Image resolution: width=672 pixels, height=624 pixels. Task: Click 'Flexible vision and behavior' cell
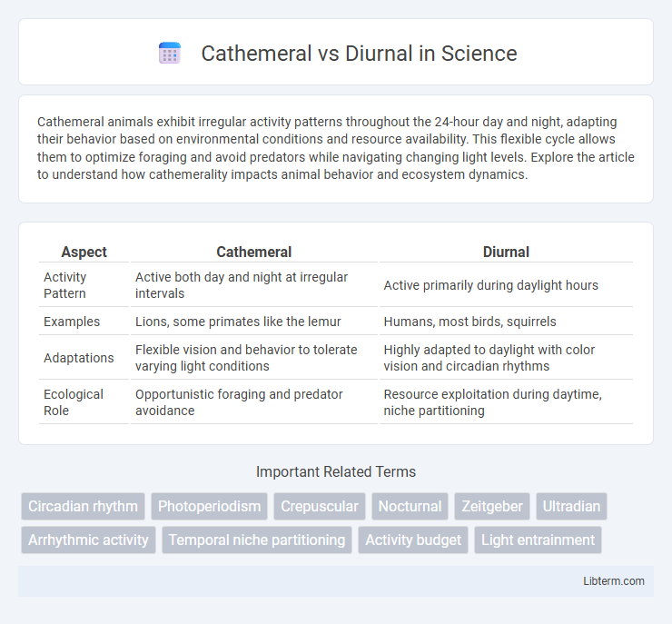click(x=253, y=358)
